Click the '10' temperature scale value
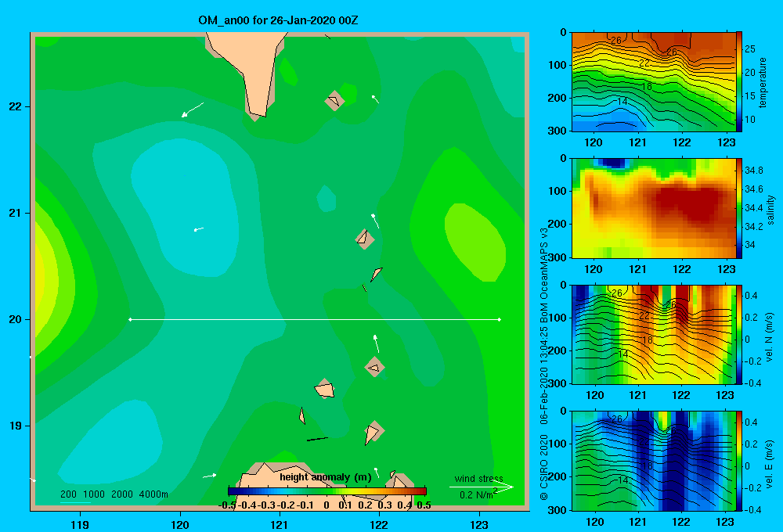 pyautogui.click(x=750, y=119)
